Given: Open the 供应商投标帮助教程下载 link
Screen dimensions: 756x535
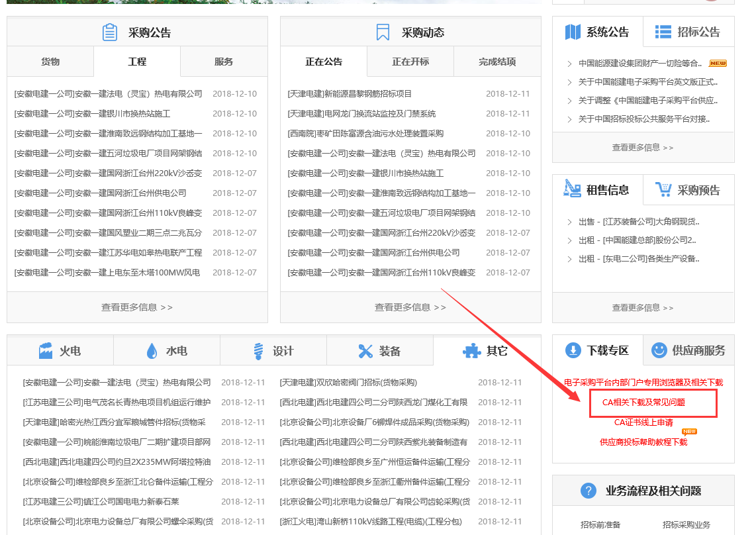Looking at the screenshot, I should point(643,442).
